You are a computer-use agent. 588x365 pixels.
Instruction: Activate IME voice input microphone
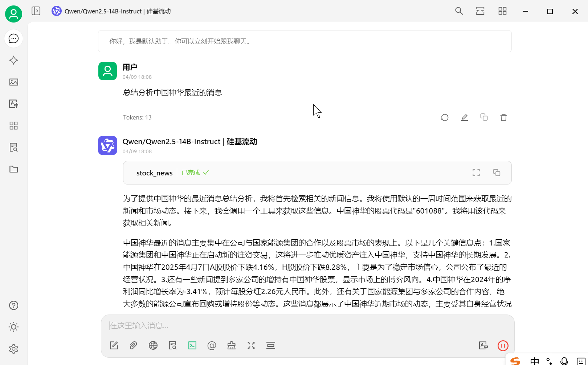(x=564, y=361)
